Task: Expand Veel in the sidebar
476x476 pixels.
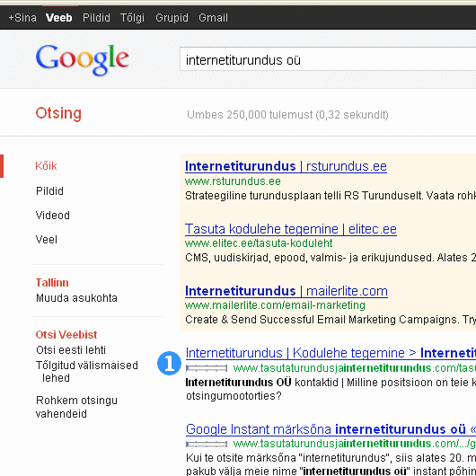Action: tap(47, 240)
